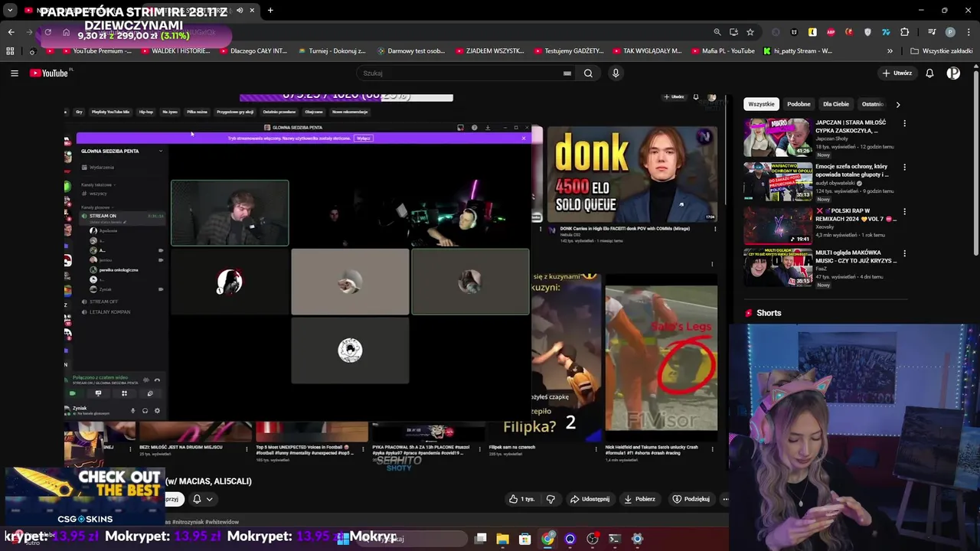This screenshot has height=551, width=980.
Task: Start voice search with the microphone icon
Action: [x=616, y=73]
